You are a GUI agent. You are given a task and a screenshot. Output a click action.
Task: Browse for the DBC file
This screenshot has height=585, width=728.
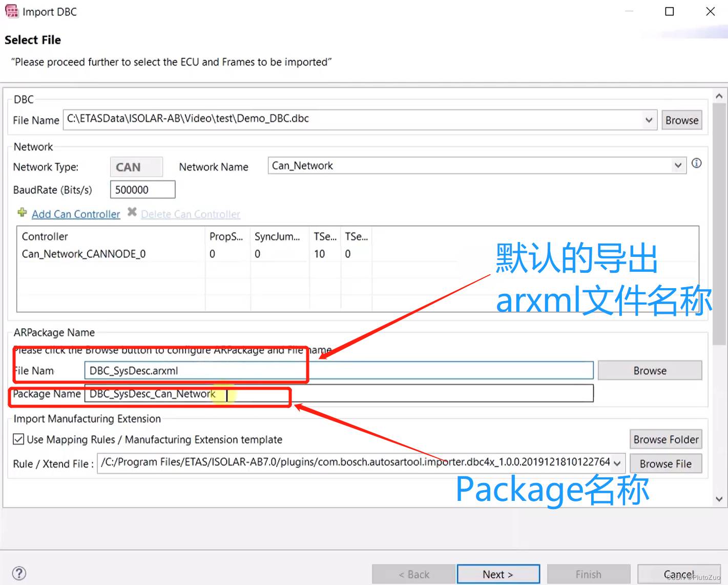point(681,120)
